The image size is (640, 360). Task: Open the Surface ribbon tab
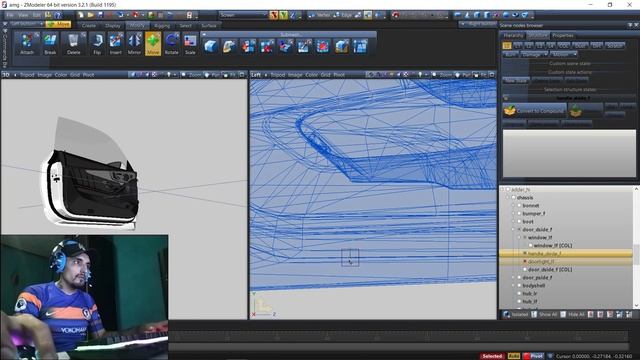[209, 25]
